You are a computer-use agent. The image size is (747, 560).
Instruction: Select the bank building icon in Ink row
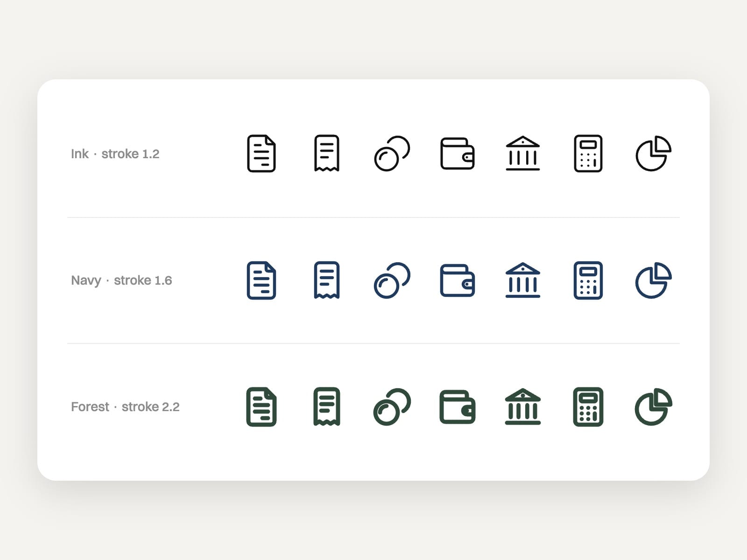(x=523, y=154)
